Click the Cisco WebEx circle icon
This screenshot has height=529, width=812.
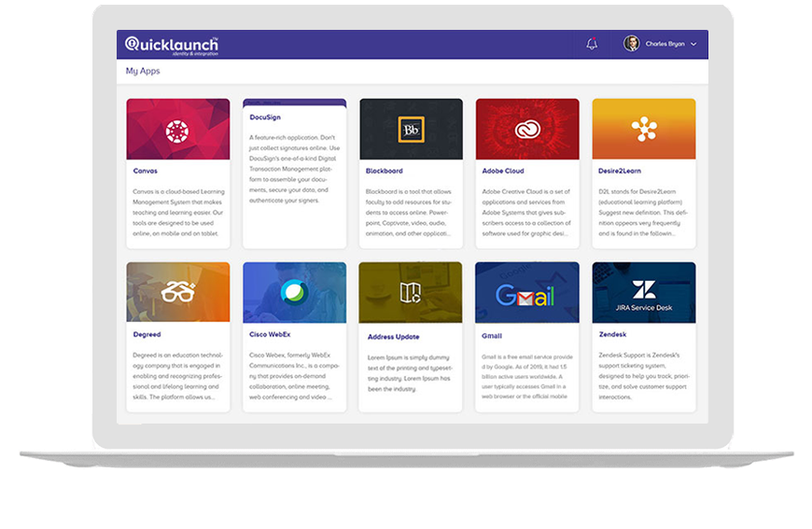point(294,292)
